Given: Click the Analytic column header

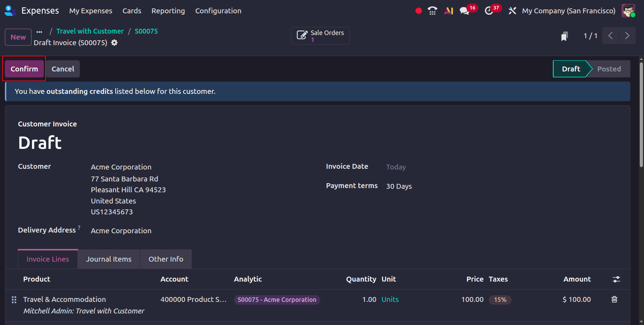Looking at the screenshot, I should click(x=248, y=279).
